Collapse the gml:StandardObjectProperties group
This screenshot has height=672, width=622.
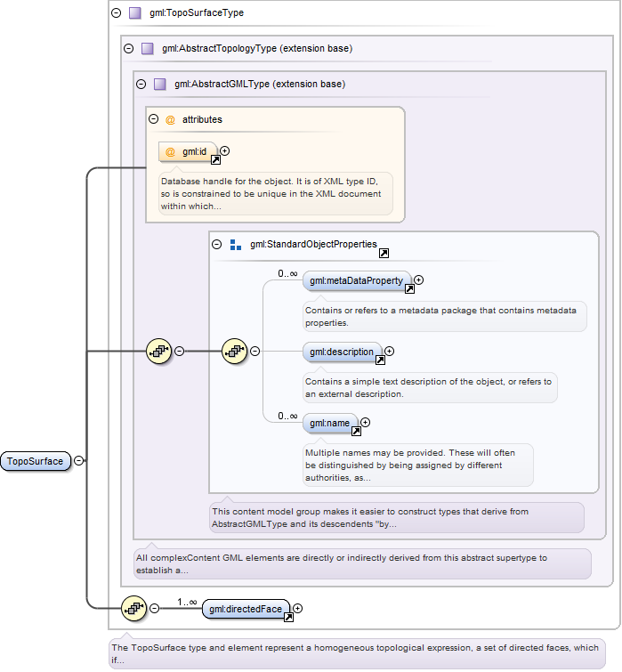217,244
